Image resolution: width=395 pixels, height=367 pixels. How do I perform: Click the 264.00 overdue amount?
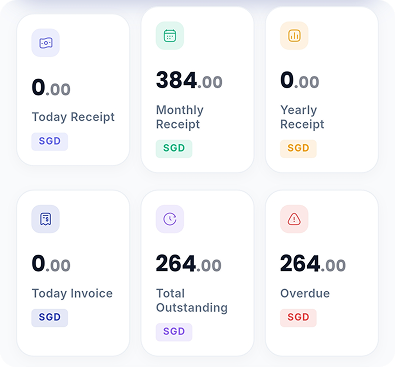(x=313, y=264)
